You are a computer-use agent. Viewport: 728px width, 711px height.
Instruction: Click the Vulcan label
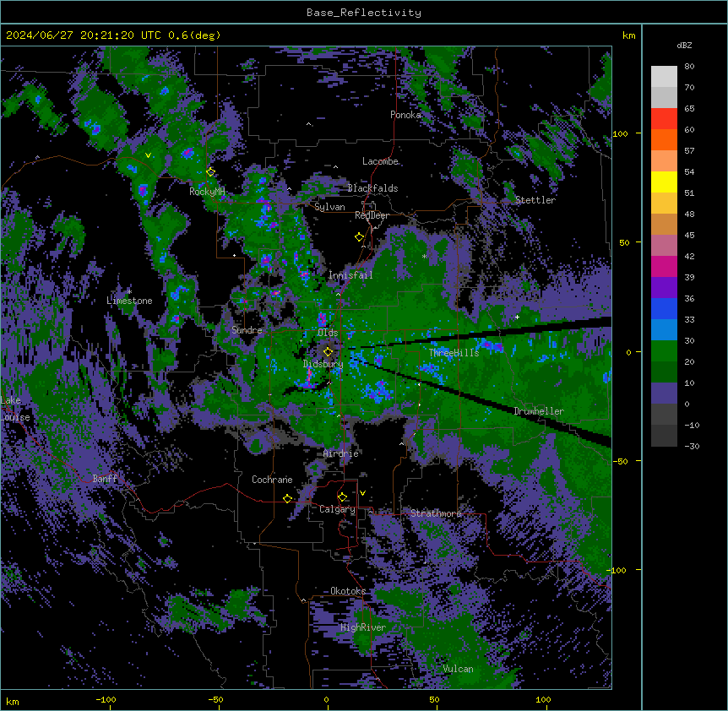[x=459, y=669]
